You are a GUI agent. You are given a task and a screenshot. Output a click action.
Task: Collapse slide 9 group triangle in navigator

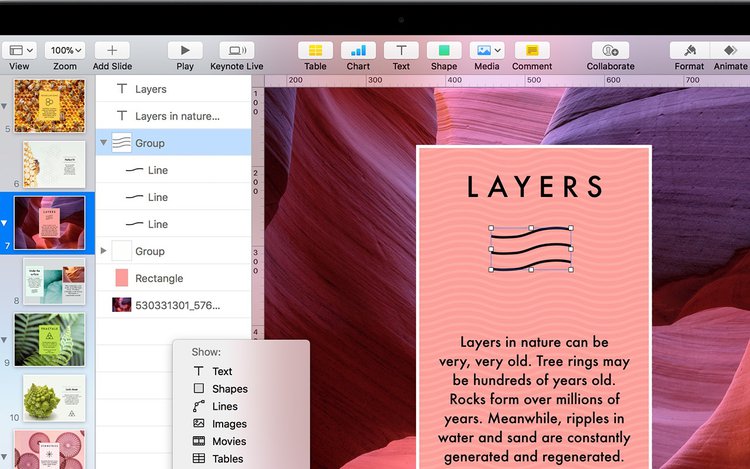(4, 340)
